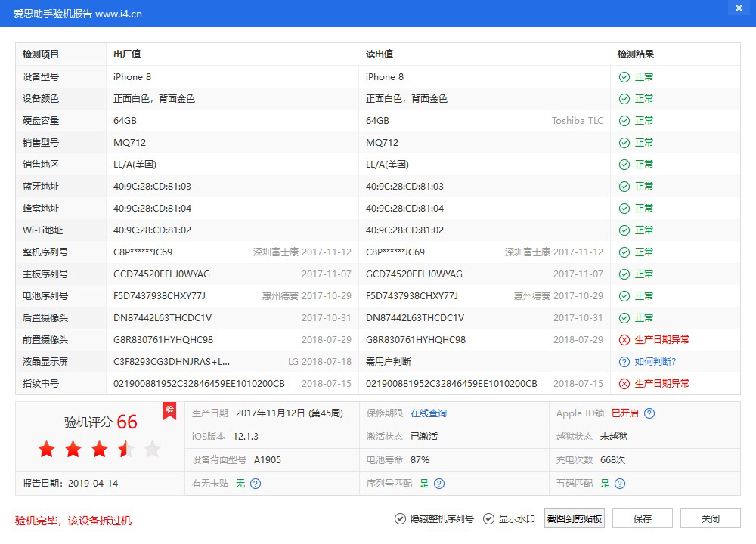Click the help icon beside Apple ID锁
Screen dimensions: 756x544
click(649, 413)
